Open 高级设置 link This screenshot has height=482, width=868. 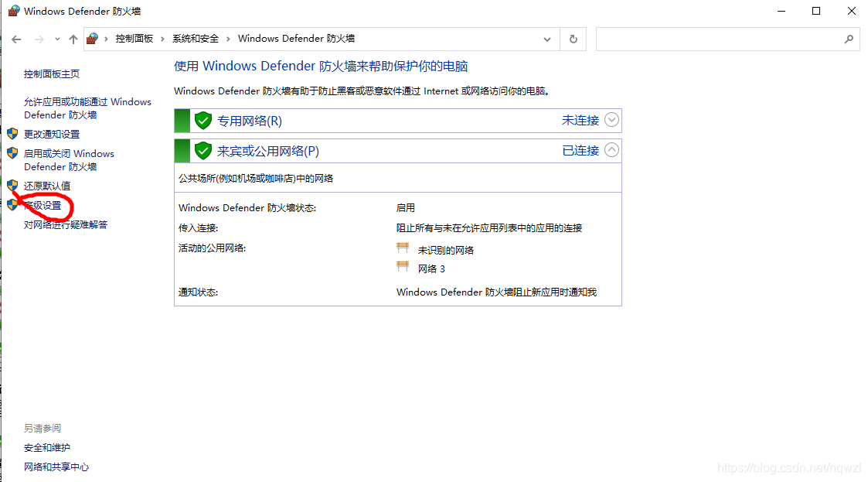pyautogui.click(x=43, y=206)
